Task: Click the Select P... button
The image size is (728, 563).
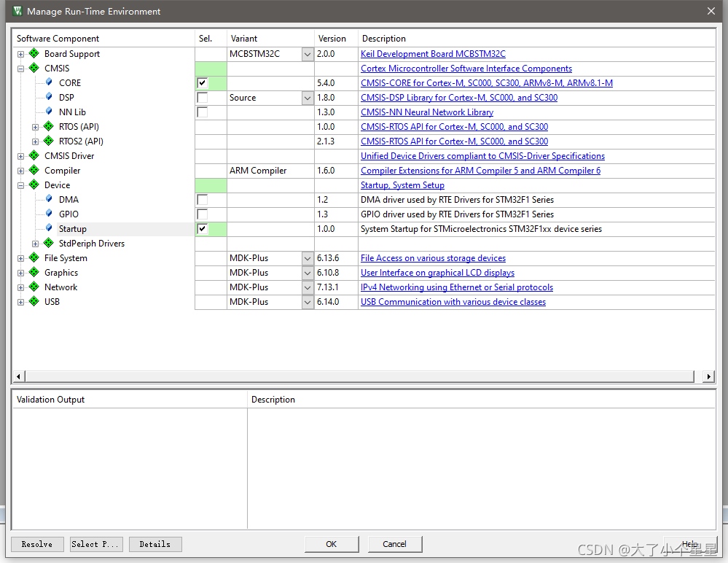Action: click(96, 544)
